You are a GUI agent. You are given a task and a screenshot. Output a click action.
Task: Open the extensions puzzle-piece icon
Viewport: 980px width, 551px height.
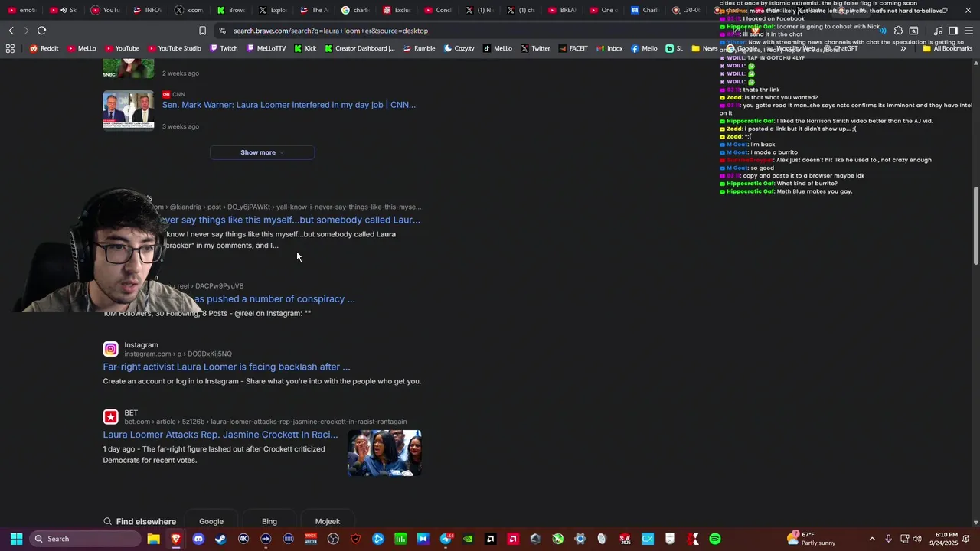(898, 31)
